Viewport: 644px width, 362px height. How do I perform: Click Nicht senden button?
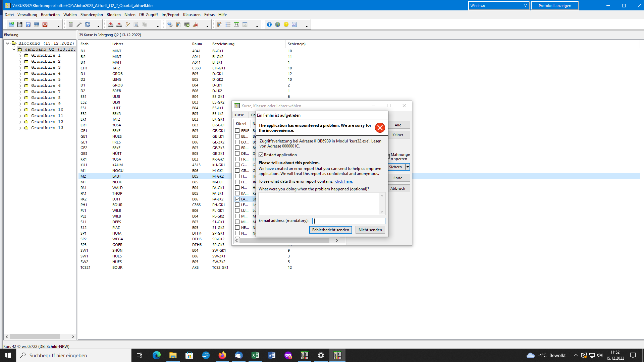coord(370,230)
